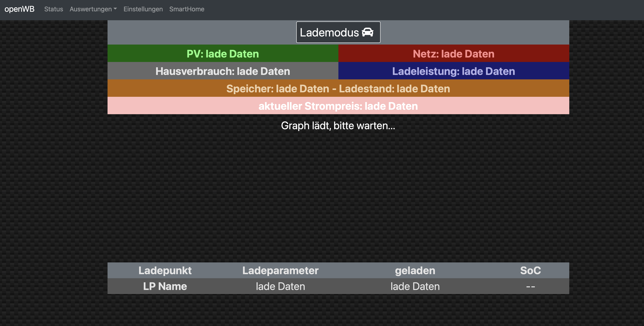Click the openWB brand link

click(x=19, y=9)
